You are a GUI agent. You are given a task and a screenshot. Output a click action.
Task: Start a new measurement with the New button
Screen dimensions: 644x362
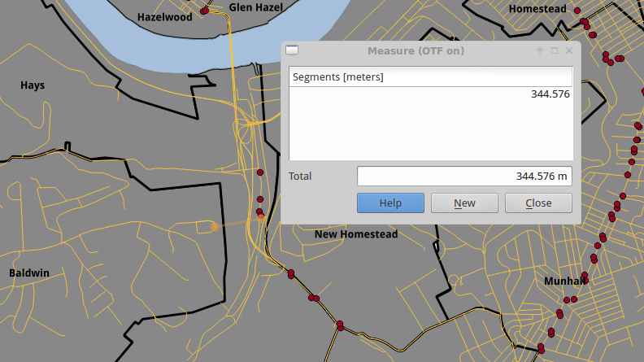pos(464,203)
